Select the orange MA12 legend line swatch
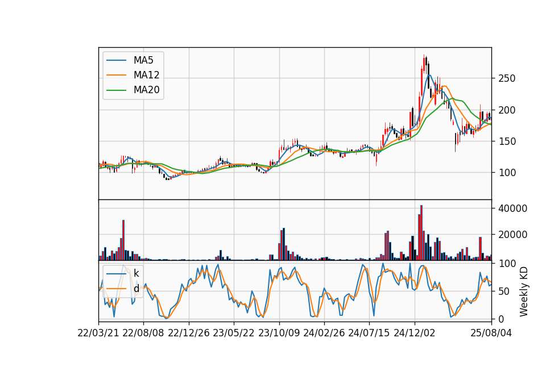This screenshot has height=392, width=546. point(116,75)
